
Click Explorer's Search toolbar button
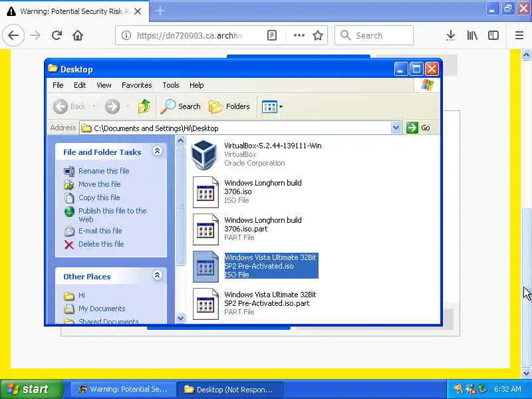[180, 106]
